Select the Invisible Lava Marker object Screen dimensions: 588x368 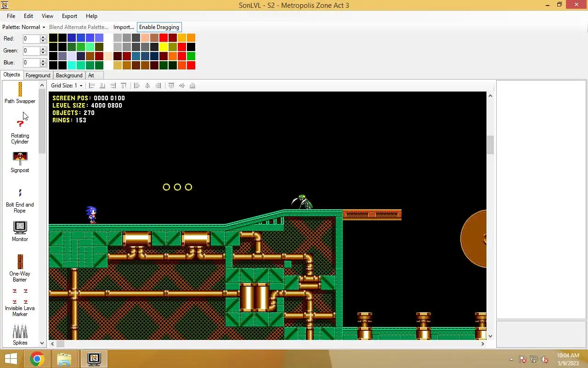tap(20, 303)
